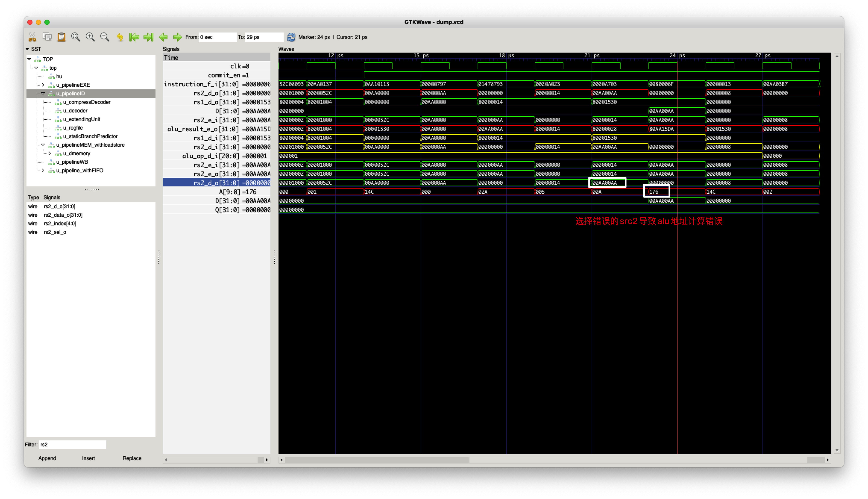This screenshot has height=499, width=868.
Task: Click signals pane horizontal scrollbar right arrow
Action: pos(267,460)
